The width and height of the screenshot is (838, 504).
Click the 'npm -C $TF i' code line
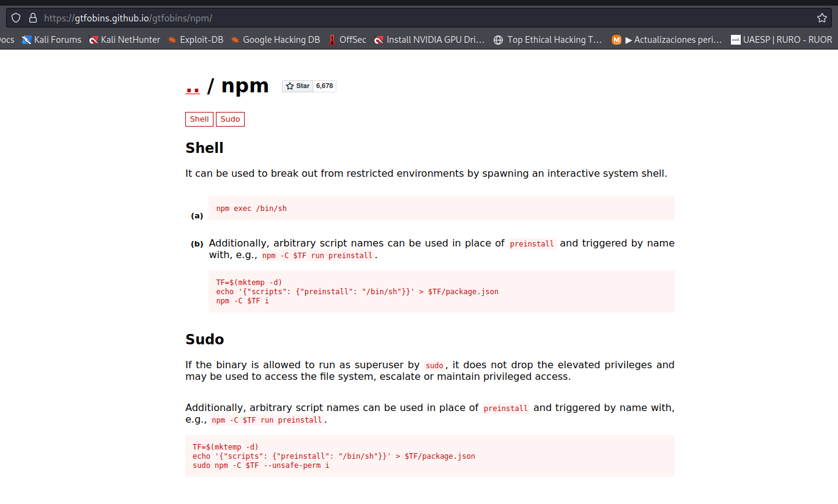[242, 301]
